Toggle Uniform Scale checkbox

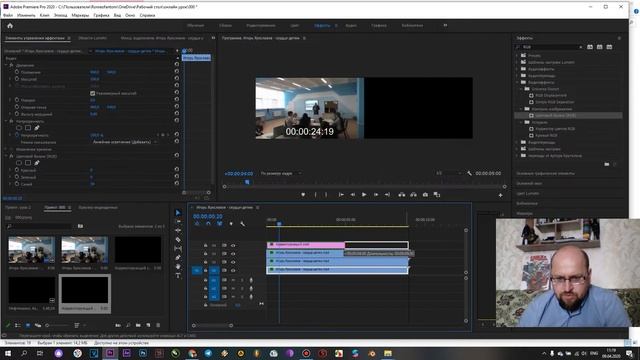(93, 93)
